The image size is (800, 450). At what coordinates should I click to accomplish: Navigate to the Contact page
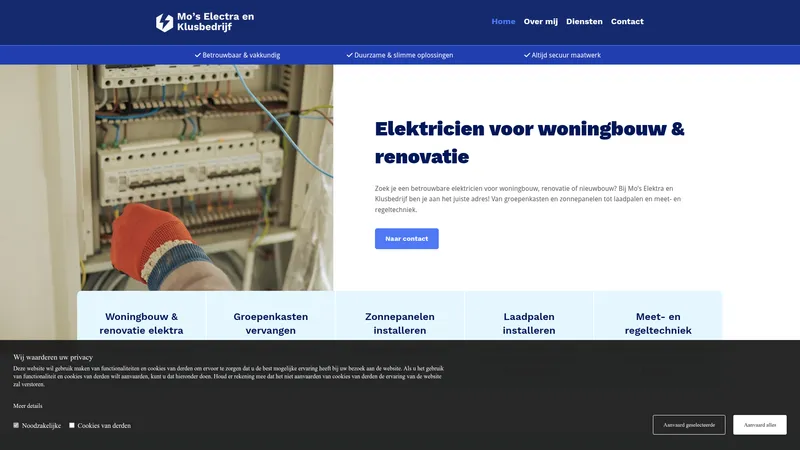click(x=627, y=21)
